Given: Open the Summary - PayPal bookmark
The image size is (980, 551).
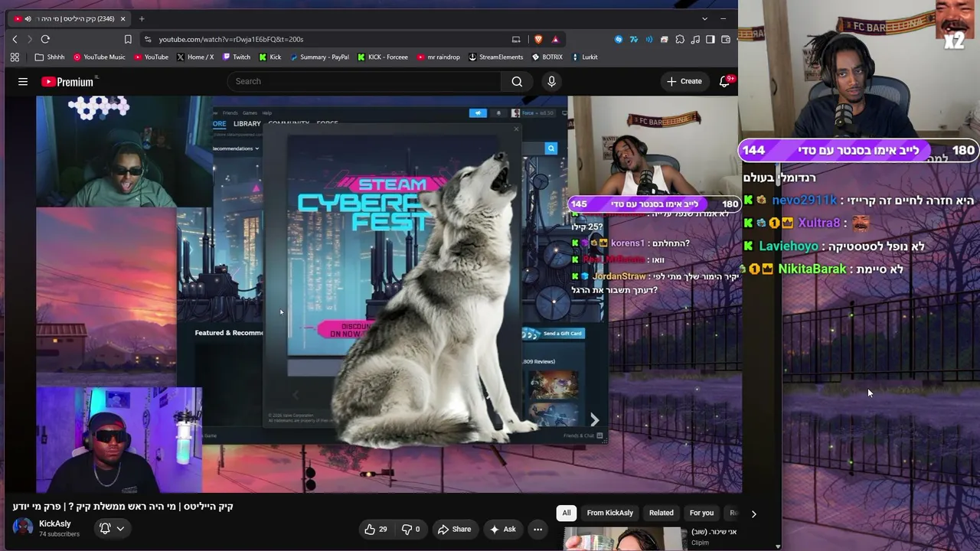Looking at the screenshot, I should (319, 57).
